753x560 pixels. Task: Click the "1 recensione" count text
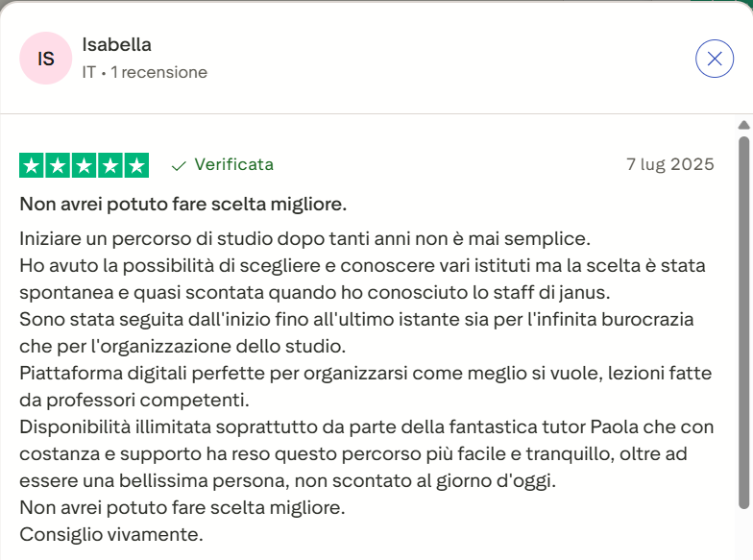click(x=158, y=72)
